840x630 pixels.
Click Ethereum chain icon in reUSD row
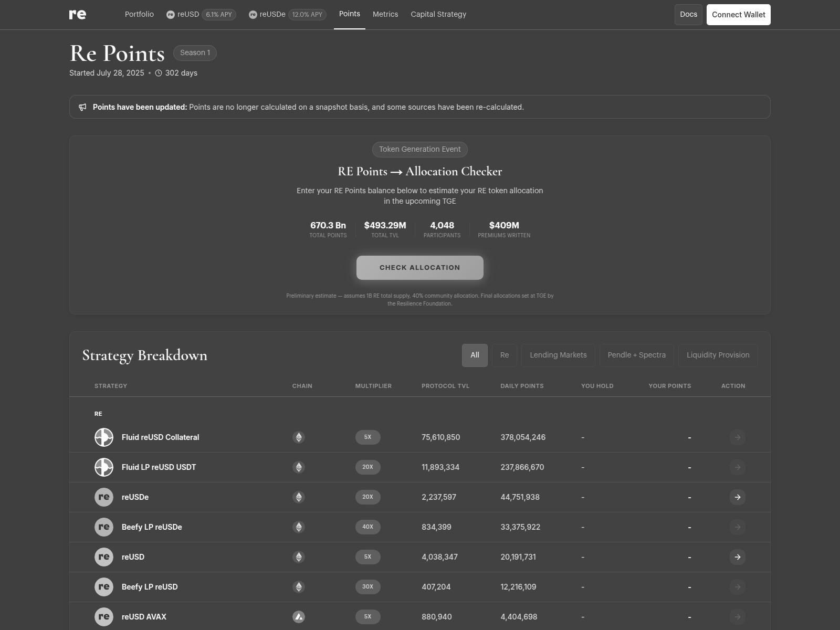299,557
